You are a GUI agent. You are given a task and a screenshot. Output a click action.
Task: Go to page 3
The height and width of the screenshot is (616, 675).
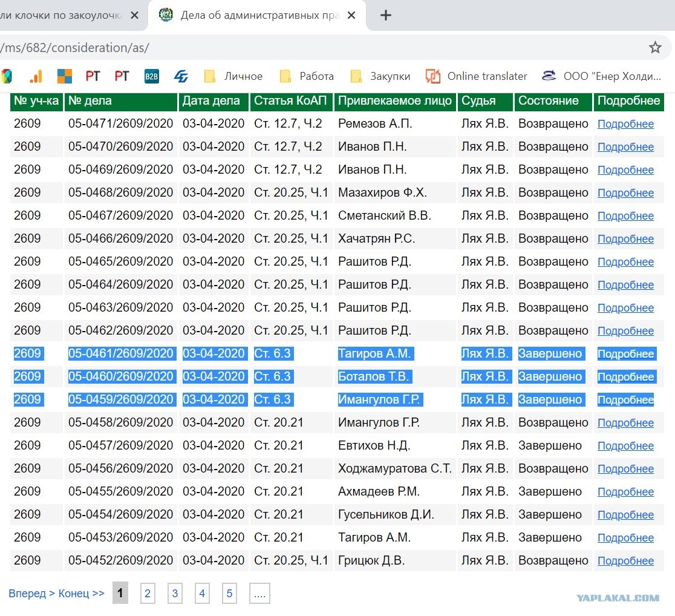(x=175, y=593)
